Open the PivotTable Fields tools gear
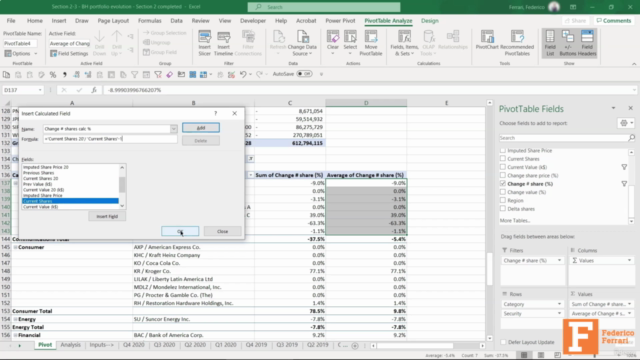This screenshot has height=360, width=640. tap(625, 123)
